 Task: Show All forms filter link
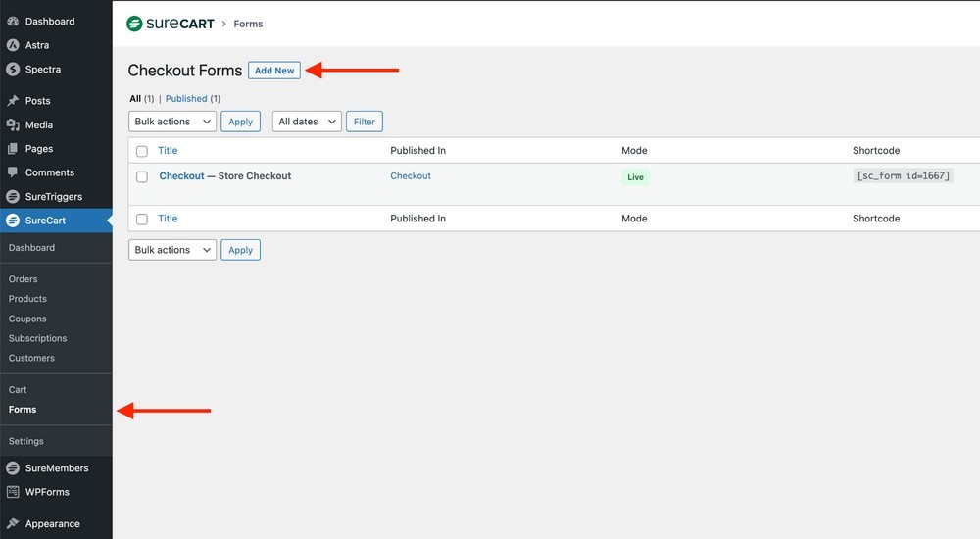pos(135,98)
